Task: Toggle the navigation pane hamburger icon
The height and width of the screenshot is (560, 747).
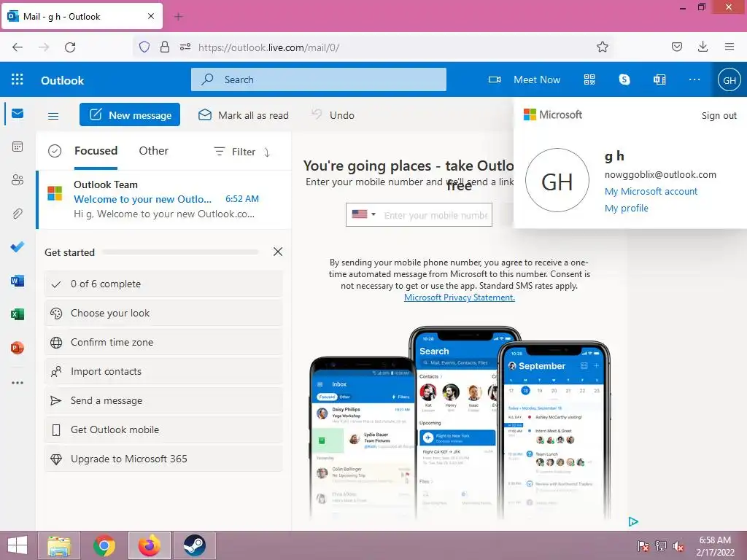Action: tap(53, 116)
